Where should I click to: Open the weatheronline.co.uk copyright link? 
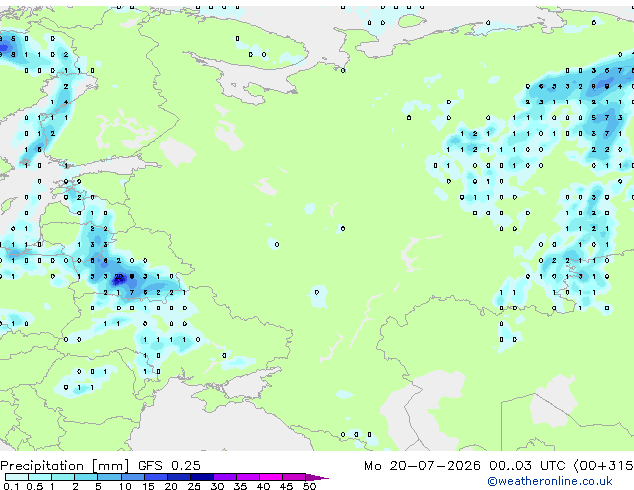549,481
